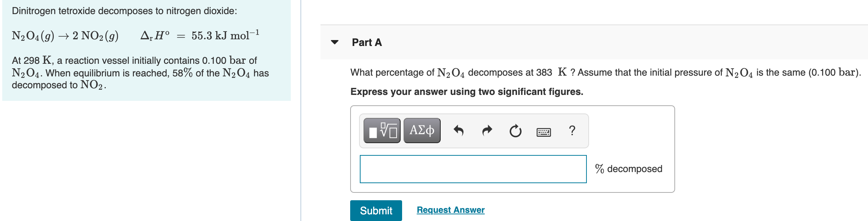Click the percent decomposed answer field
Image resolution: width=868 pixels, height=221 pixels.
click(473, 169)
